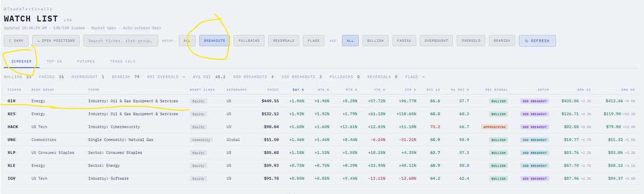Toggle the Pullbacks setup filter
This screenshot has height=194, width=644.
[250, 41]
